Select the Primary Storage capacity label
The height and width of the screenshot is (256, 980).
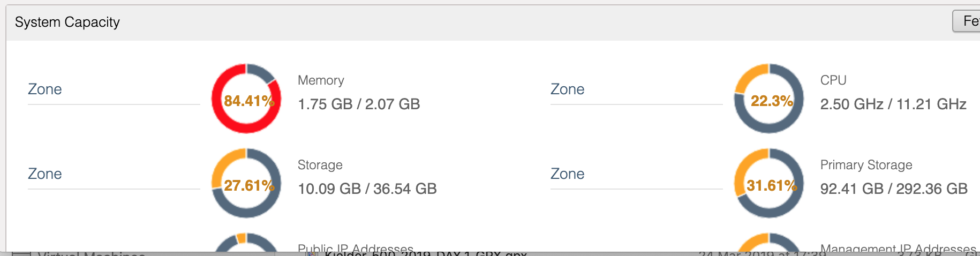pyautogui.click(x=866, y=165)
